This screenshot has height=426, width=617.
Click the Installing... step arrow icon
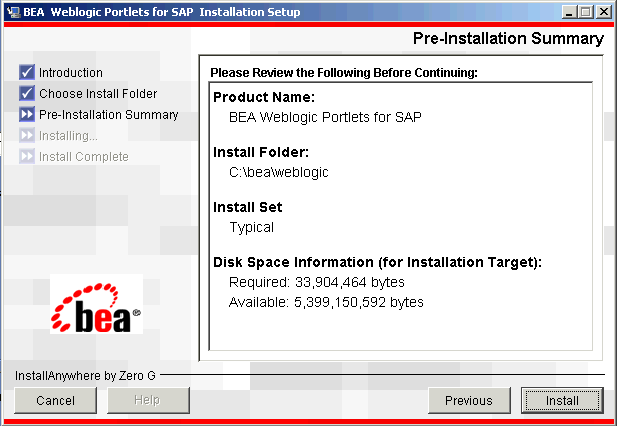[x=27, y=135]
